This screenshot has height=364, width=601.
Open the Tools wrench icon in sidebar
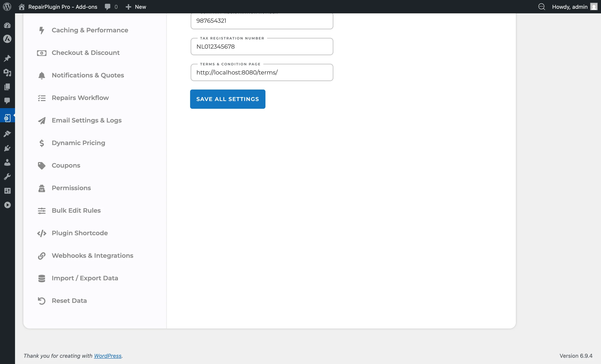pyautogui.click(x=7, y=176)
